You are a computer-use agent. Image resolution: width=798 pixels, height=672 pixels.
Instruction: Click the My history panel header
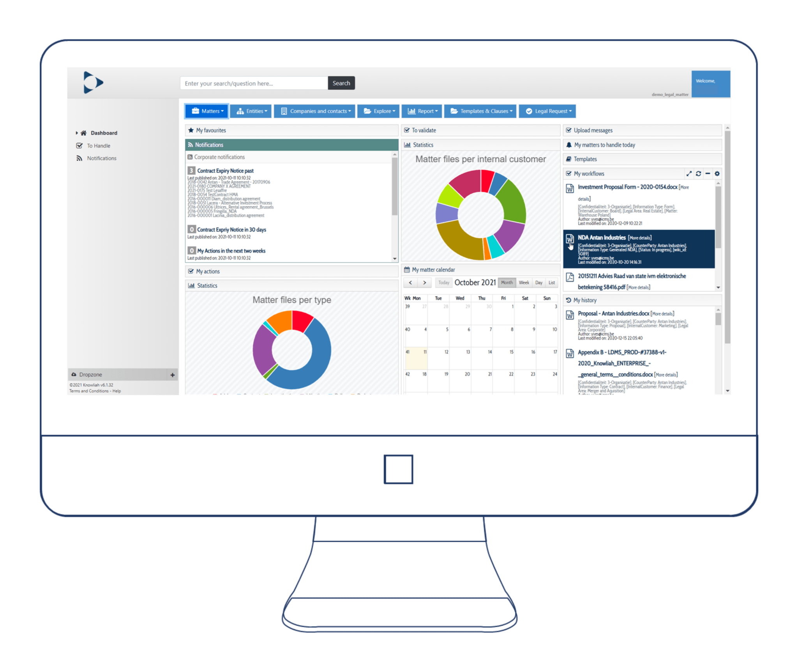point(642,300)
